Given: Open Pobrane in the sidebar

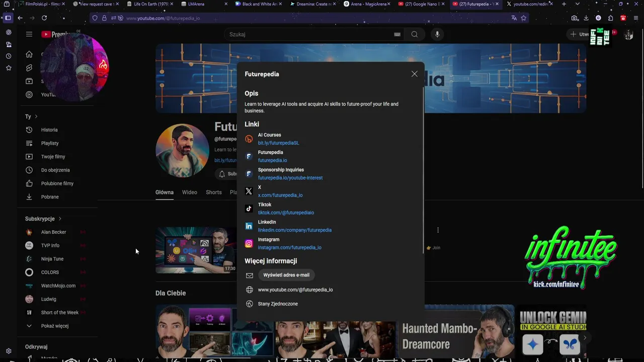Looking at the screenshot, I should point(58,197).
